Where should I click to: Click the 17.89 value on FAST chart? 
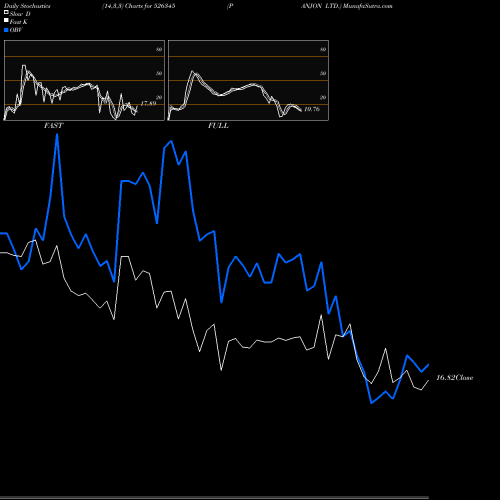coord(148,103)
